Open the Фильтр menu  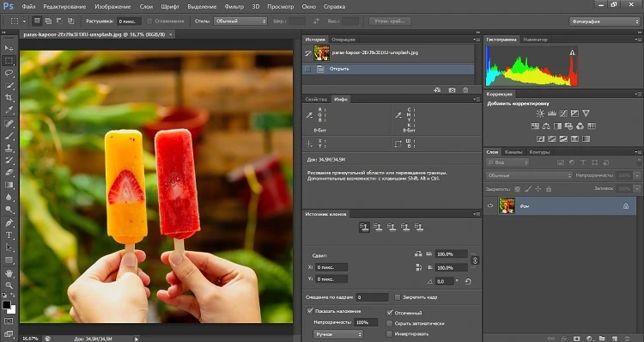tap(234, 7)
